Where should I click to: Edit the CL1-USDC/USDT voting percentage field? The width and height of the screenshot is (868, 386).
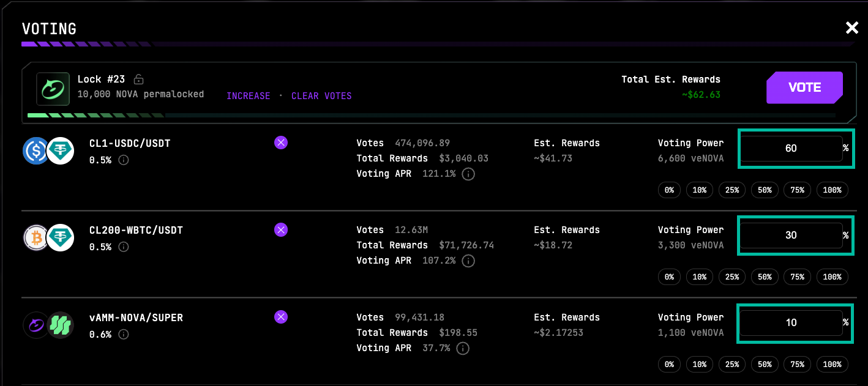(x=791, y=148)
